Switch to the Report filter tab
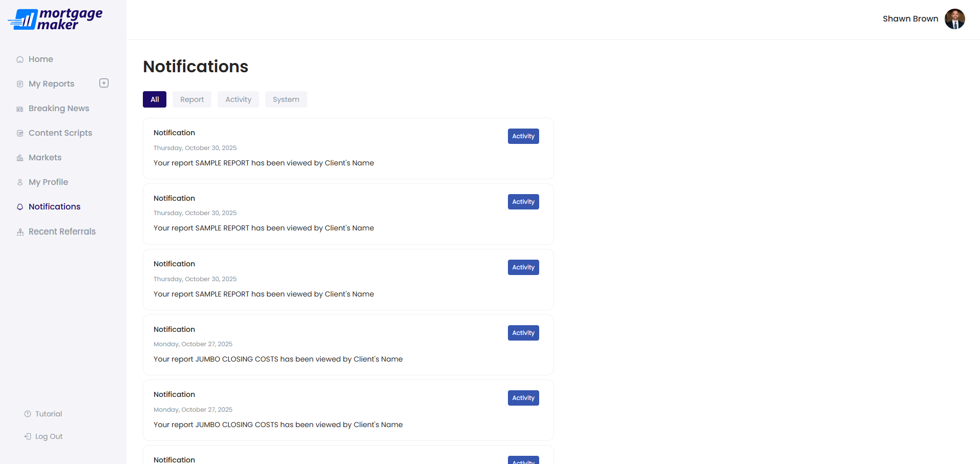 [192, 99]
